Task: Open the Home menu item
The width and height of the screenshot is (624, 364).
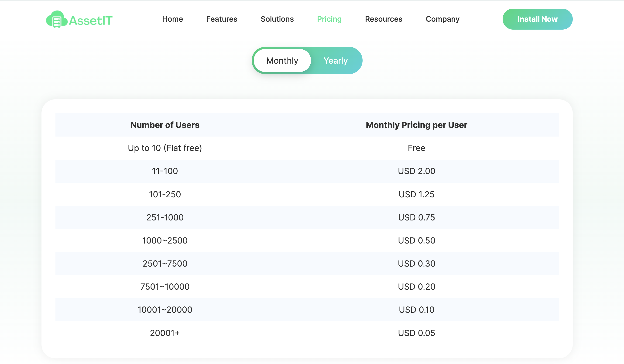Action: pos(172,19)
